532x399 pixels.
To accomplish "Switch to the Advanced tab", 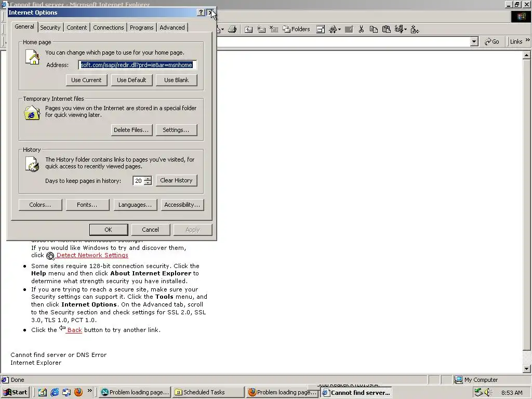I will pyautogui.click(x=172, y=28).
